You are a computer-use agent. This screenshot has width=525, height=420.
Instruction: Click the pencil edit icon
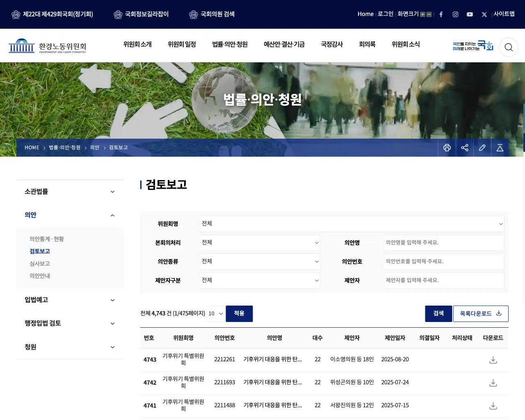point(482,148)
